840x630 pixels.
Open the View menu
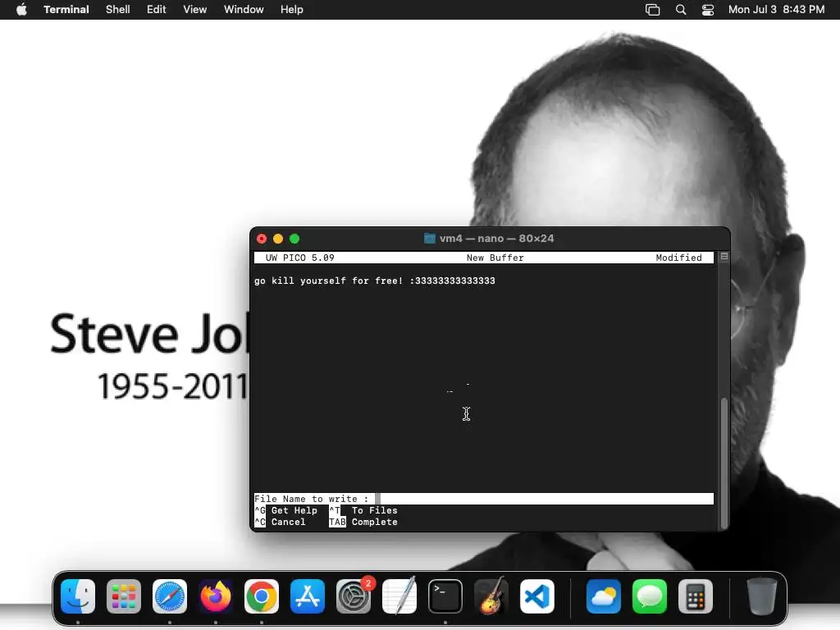pos(195,10)
